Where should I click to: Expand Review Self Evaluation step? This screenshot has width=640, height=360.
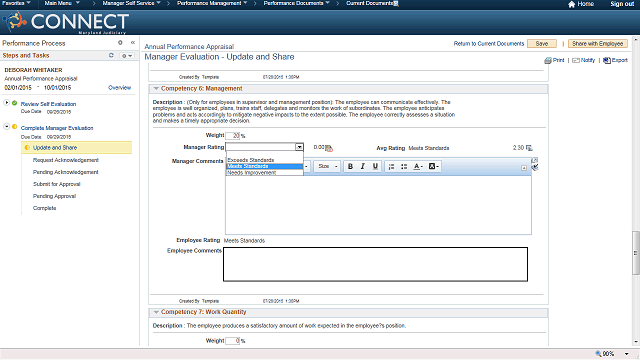[7, 102]
